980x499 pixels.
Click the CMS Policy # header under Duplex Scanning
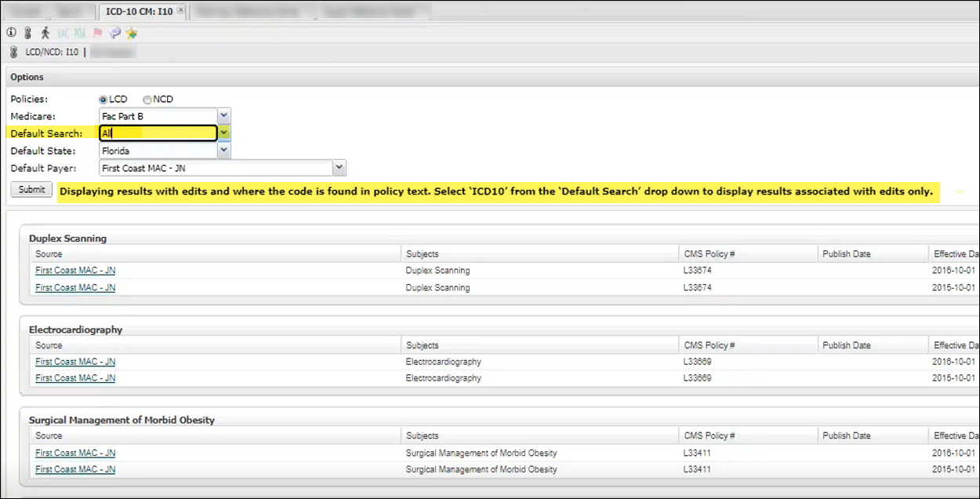[709, 254]
